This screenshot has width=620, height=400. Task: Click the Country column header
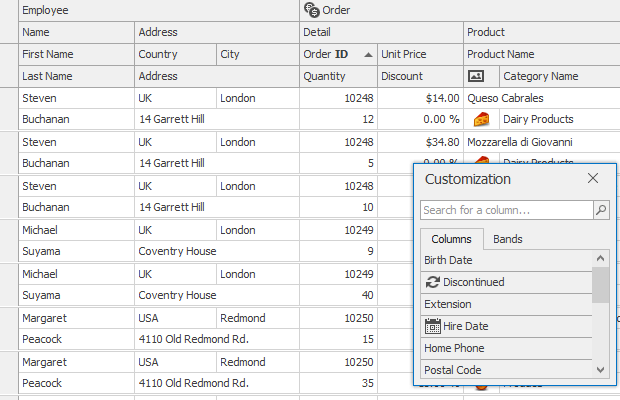point(176,54)
